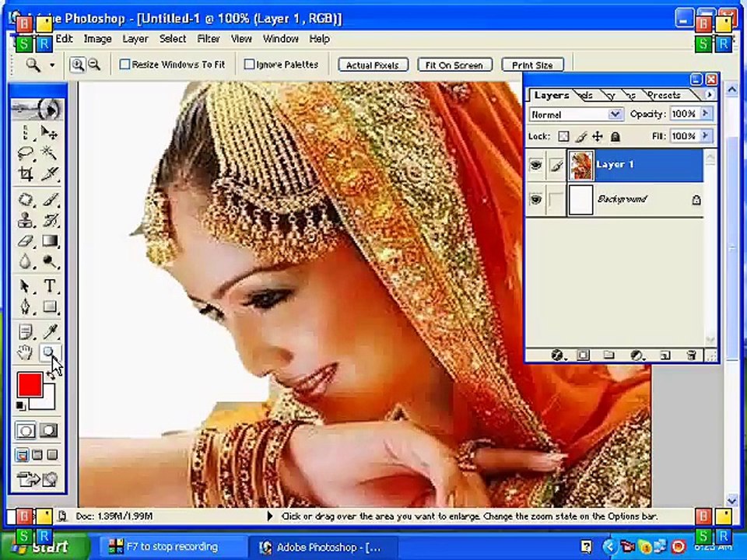This screenshot has height=560, width=747.
Task: Select the Eraser tool
Action: (x=26, y=241)
